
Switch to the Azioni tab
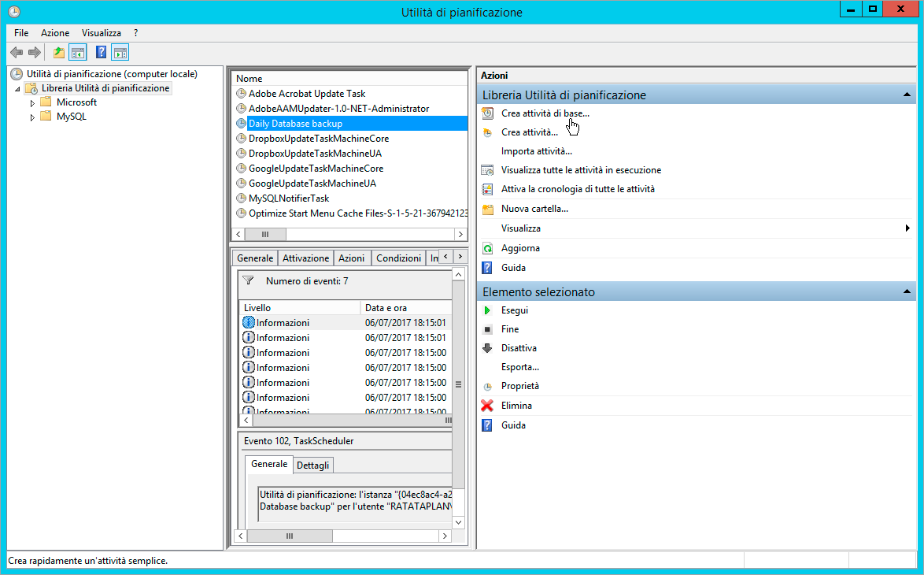[x=351, y=258]
